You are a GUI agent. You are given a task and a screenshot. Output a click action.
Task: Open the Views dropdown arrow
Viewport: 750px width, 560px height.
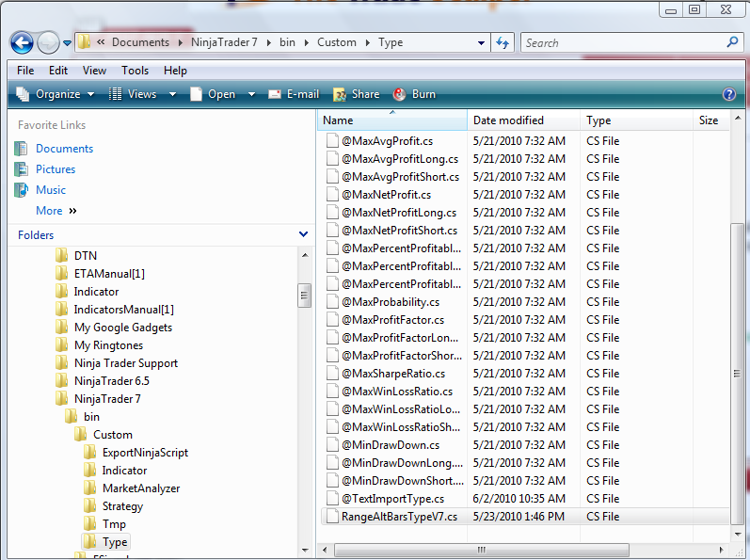pyautogui.click(x=172, y=94)
